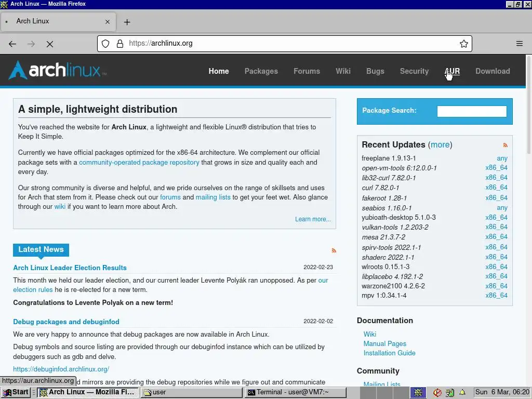Open the tracking protection shield icon
The height and width of the screenshot is (399, 532).
pos(105,44)
